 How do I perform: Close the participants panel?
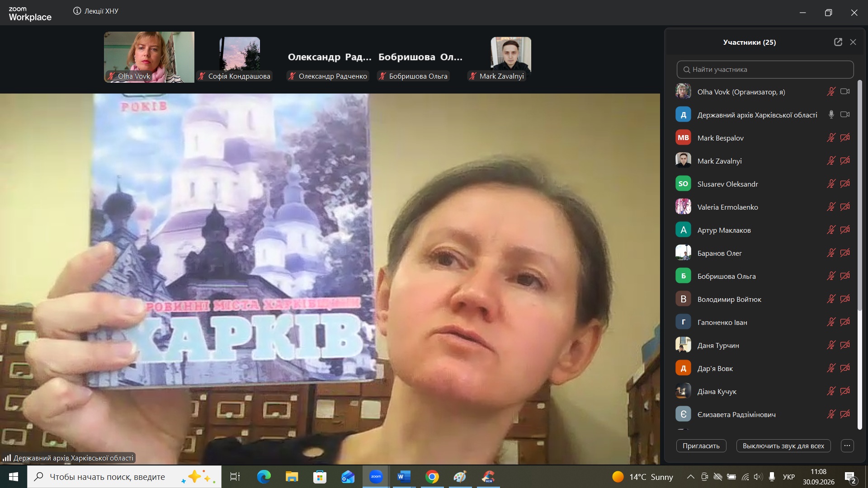(853, 42)
